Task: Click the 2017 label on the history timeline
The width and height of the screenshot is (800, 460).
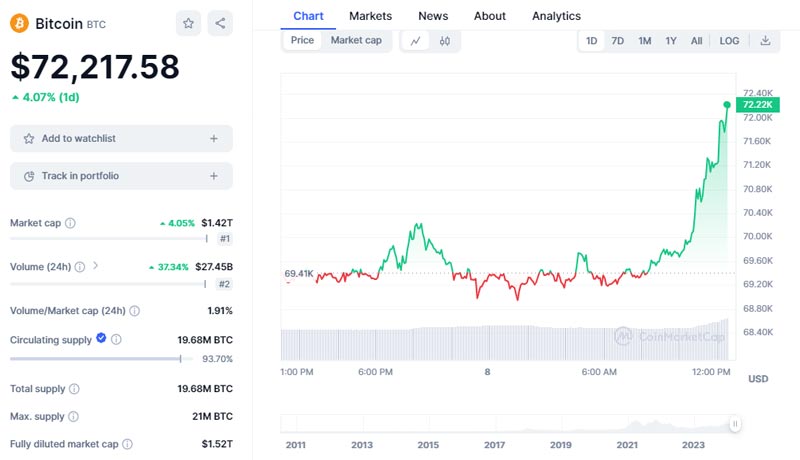Action: [x=494, y=445]
